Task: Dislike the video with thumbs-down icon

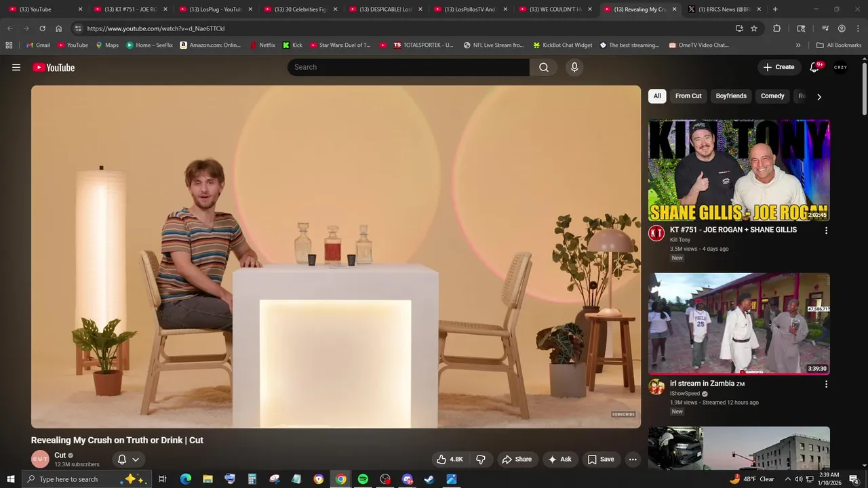Action: [481, 459]
